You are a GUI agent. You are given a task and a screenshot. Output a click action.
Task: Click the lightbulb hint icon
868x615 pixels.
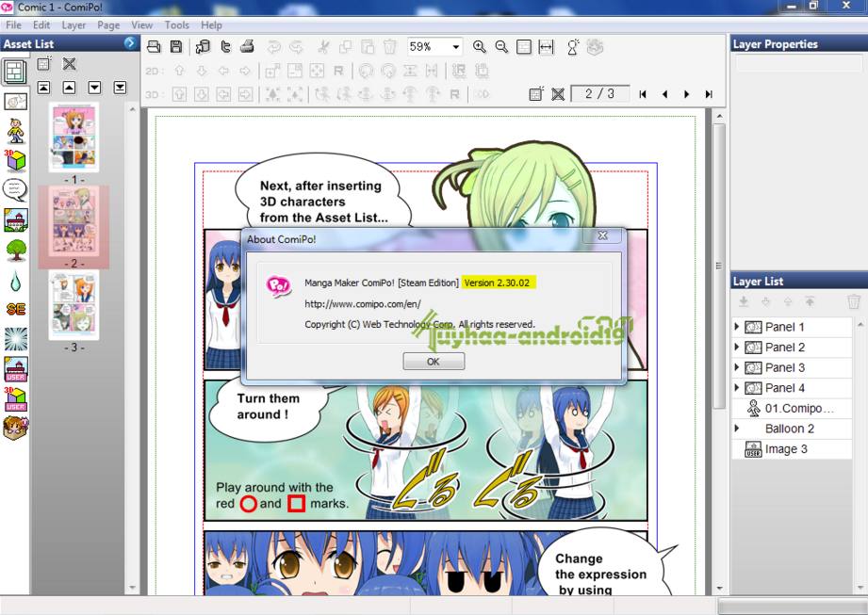point(573,47)
